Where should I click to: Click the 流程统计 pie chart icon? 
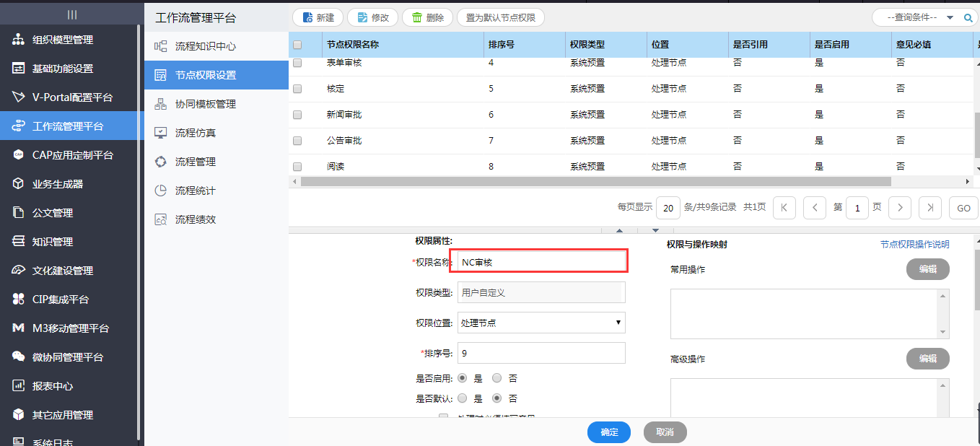pyautogui.click(x=161, y=191)
